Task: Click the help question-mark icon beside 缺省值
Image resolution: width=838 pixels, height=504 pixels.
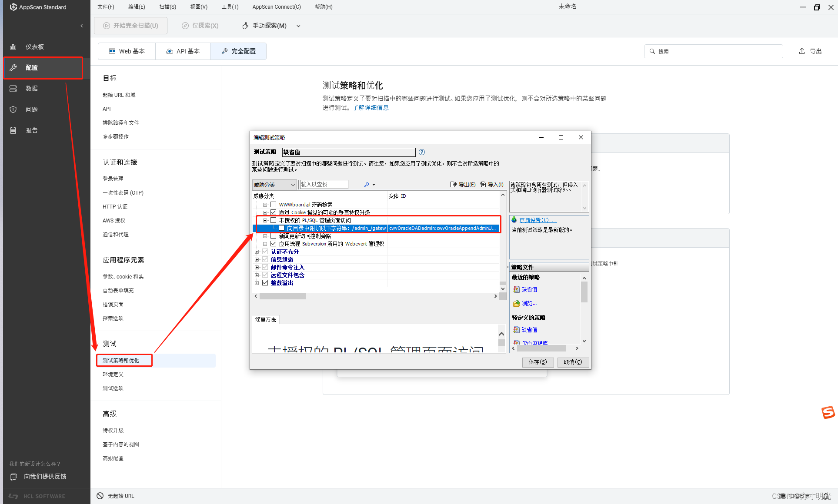Action: coord(422,152)
